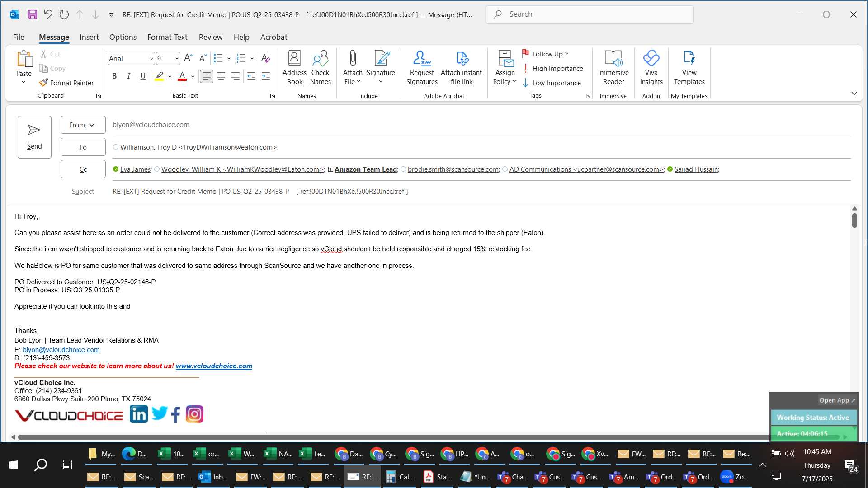Click the Redo icon in title bar

(64, 14)
